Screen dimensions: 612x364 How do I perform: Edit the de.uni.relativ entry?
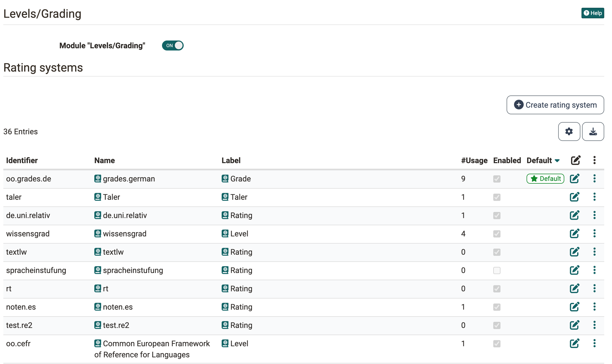[575, 215]
